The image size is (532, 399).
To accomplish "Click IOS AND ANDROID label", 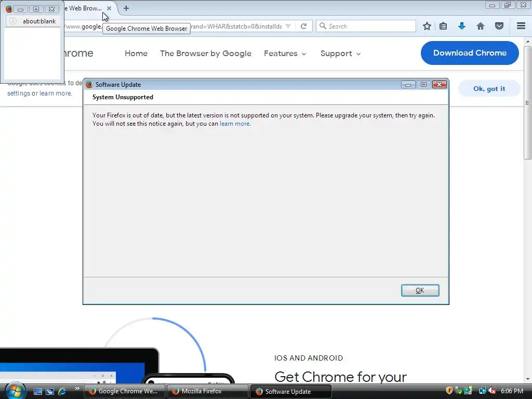I will coord(309,358).
